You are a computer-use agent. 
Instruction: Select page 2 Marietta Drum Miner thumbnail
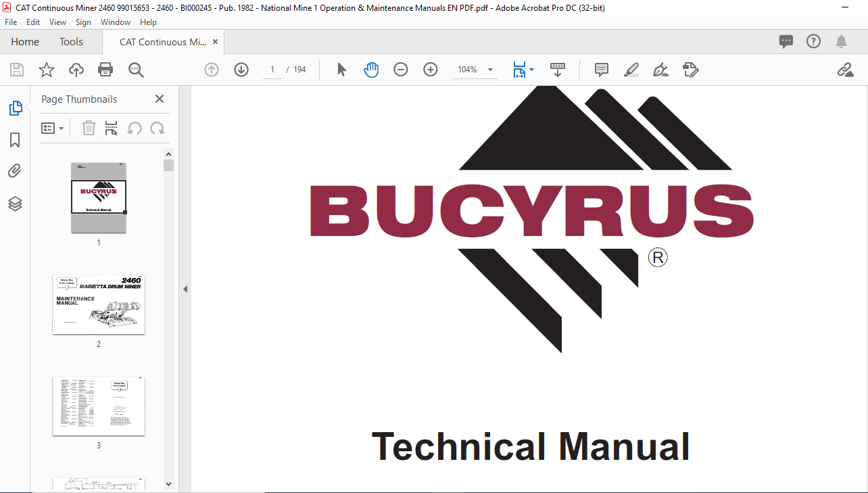99,304
